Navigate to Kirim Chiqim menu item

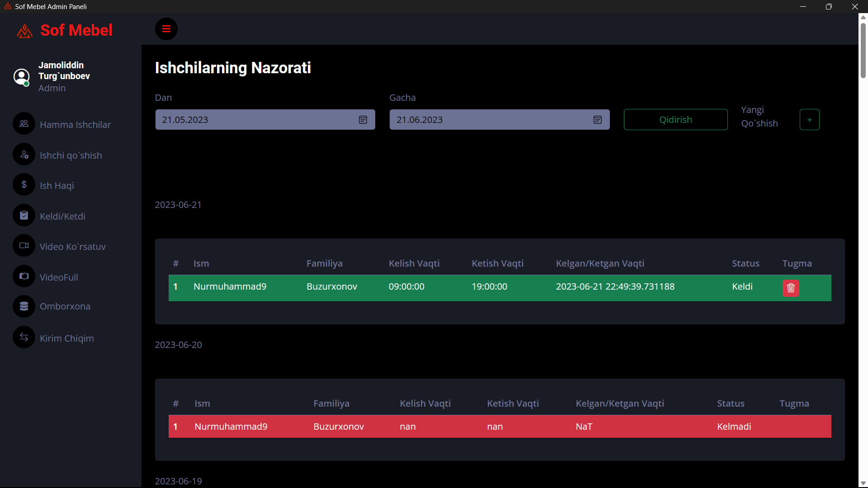(67, 338)
